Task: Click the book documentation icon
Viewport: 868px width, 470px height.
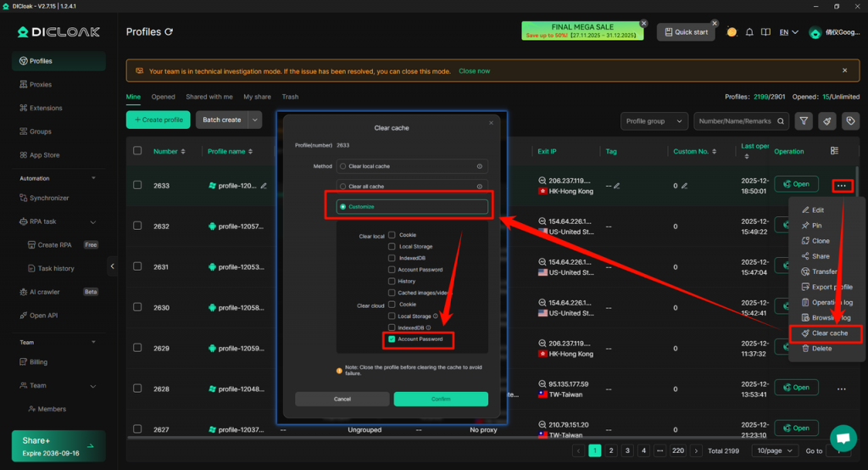Action: click(766, 32)
